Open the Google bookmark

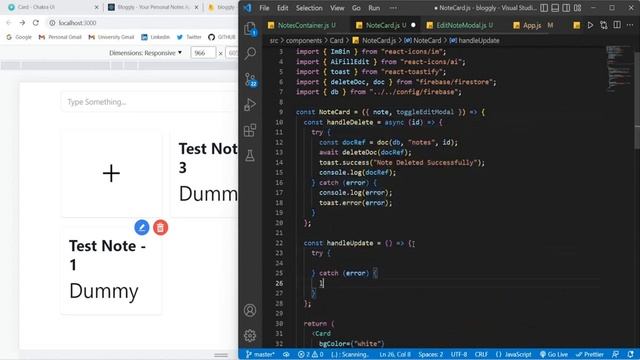tap(19, 37)
